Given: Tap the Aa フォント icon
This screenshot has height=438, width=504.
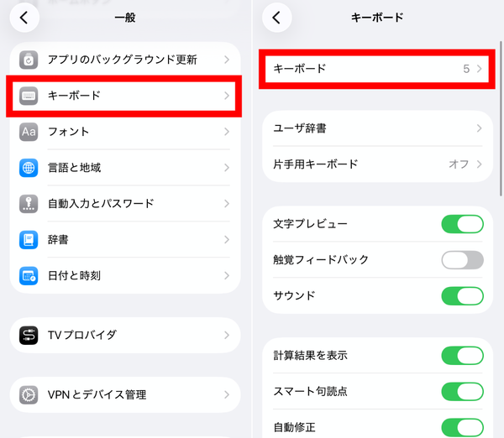Looking at the screenshot, I should [29, 132].
